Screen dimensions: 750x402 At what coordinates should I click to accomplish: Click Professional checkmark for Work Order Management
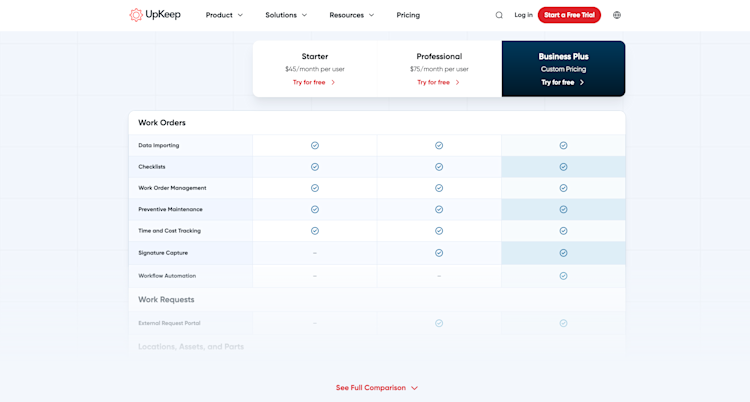coord(439,188)
